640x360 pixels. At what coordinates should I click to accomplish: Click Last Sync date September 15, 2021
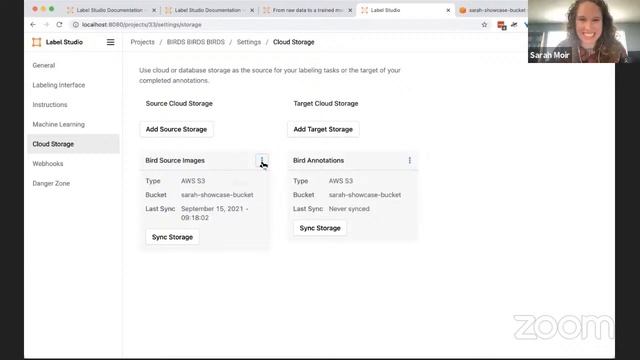pos(215,213)
